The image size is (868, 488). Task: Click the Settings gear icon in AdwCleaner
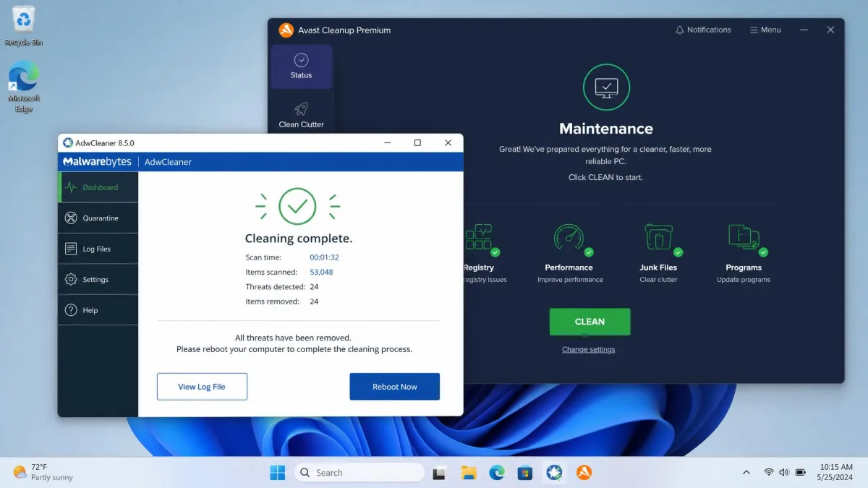[x=71, y=279]
